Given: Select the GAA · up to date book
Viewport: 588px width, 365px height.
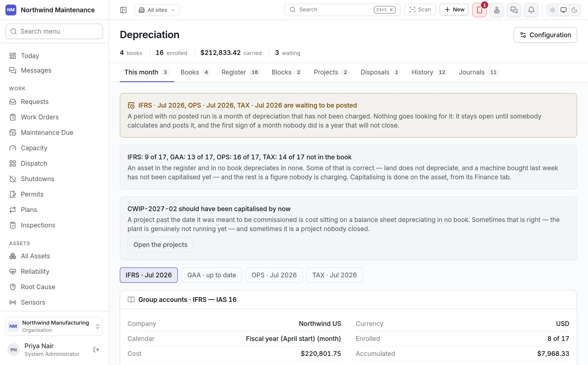Looking at the screenshot, I should [211, 275].
